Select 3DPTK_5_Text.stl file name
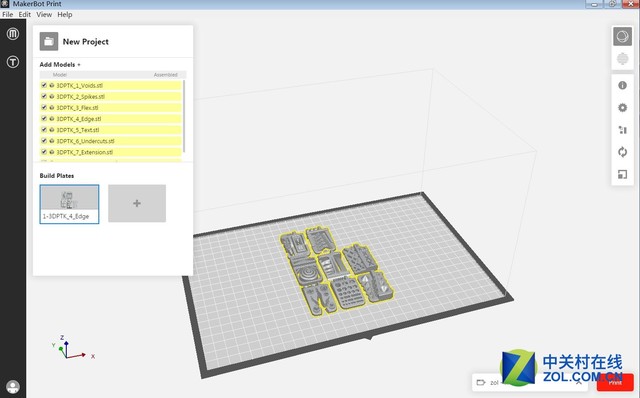Image resolution: width=640 pixels, height=398 pixels. pos(78,130)
